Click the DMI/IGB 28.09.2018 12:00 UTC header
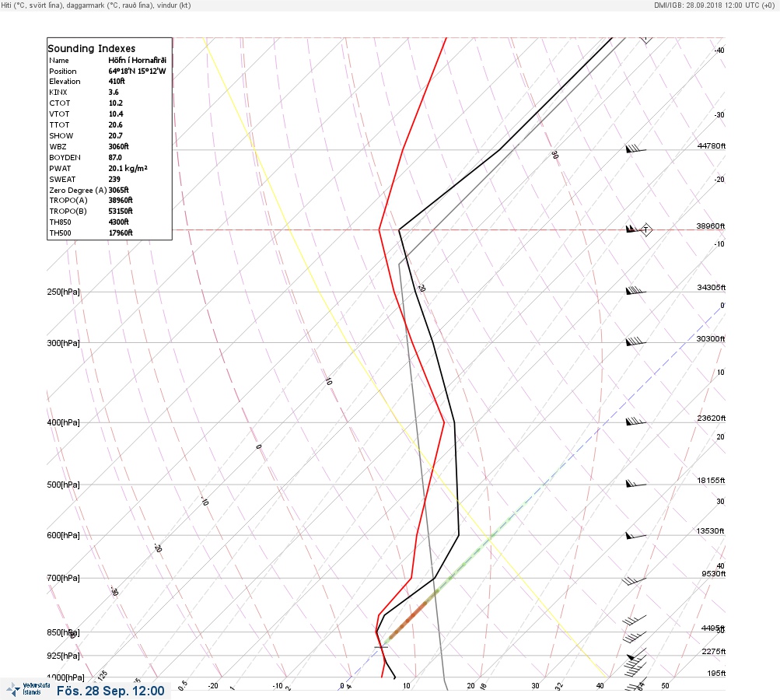The height and width of the screenshot is (700, 780). click(715, 5)
